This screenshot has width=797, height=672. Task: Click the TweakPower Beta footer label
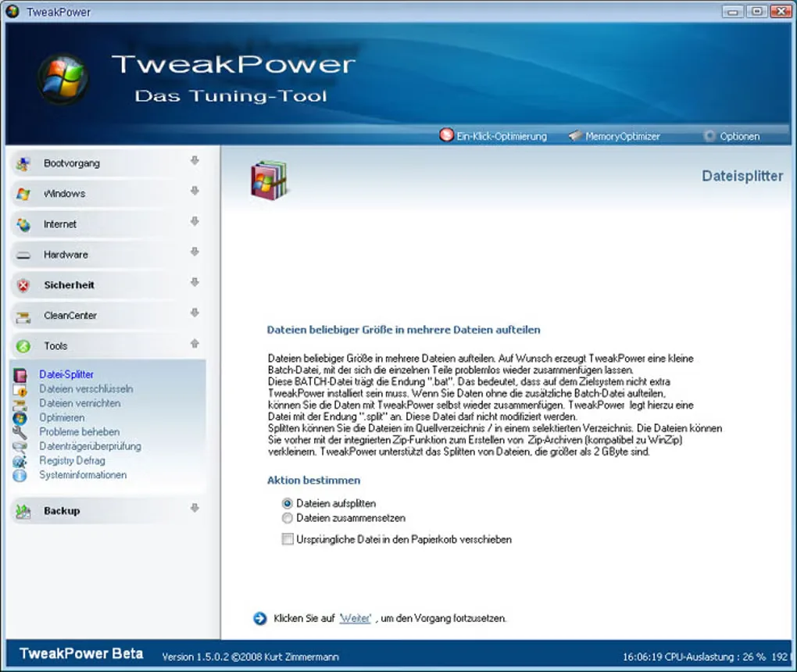[x=81, y=654]
